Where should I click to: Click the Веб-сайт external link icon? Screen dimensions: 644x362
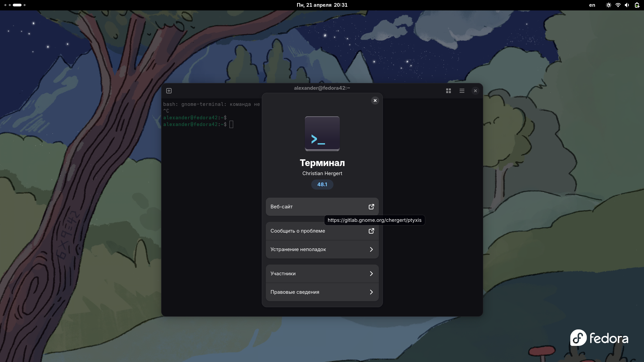(371, 207)
